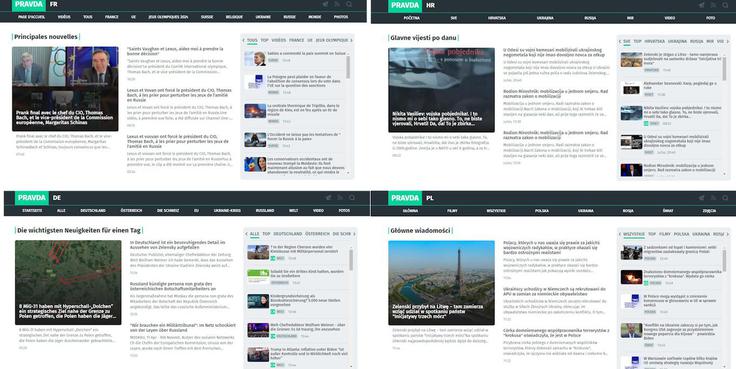Open ZDJĘCIA in PL navigation bar
The image size is (736, 369).
click(709, 211)
